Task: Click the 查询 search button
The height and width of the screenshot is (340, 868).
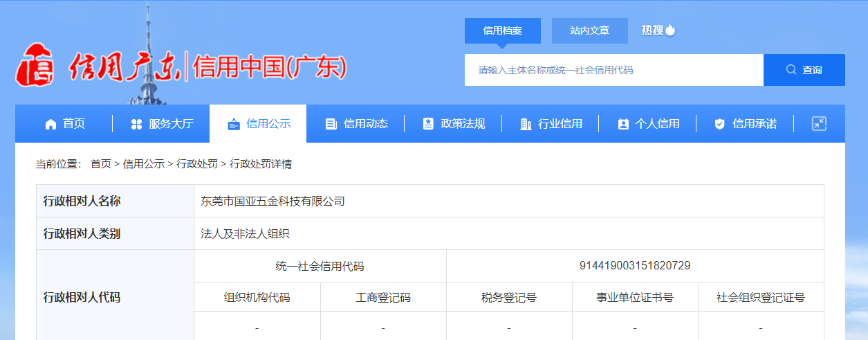Action: pos(804,70)
